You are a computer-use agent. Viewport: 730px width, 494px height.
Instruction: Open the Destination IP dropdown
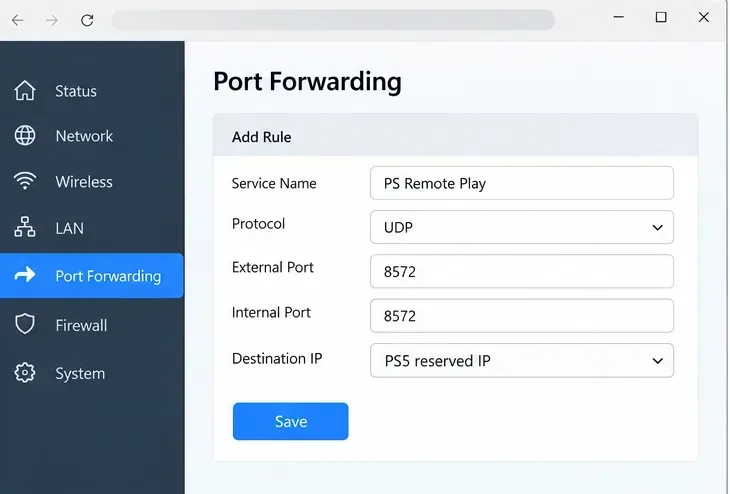tap(521, 360)
